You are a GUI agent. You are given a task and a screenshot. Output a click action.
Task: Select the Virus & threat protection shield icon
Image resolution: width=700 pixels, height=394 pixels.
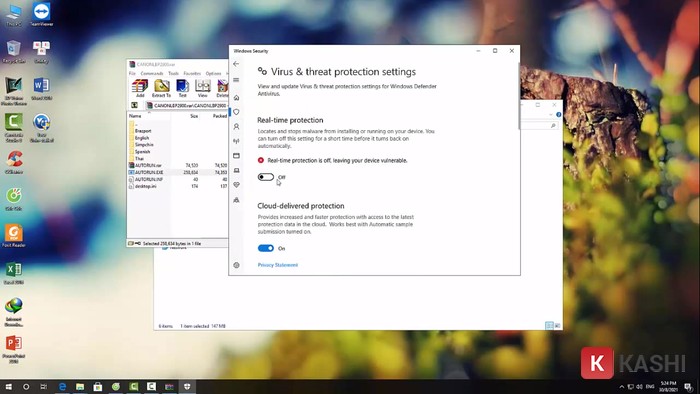tap(236, 112)
